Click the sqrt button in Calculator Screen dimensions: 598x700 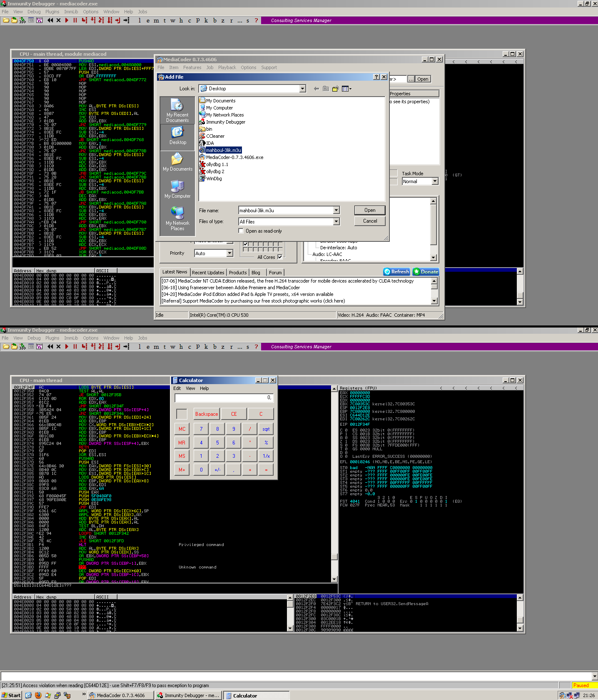coord(266,429)
